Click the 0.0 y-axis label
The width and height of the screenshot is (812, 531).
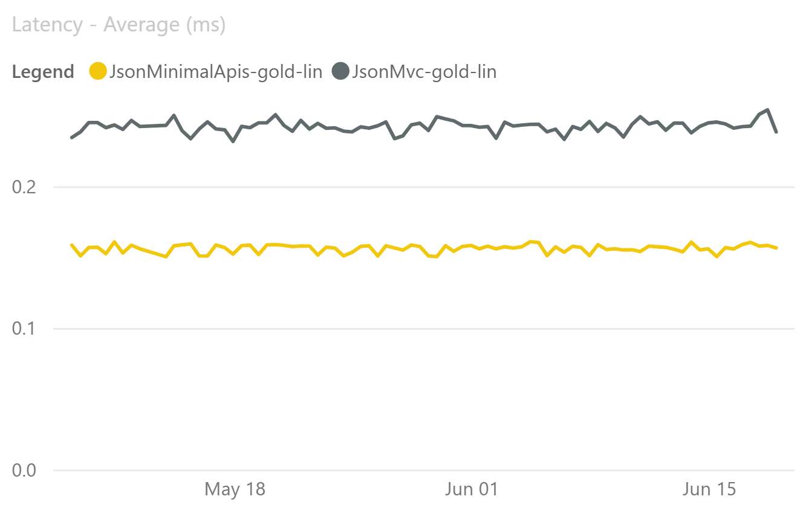point(25,470)
